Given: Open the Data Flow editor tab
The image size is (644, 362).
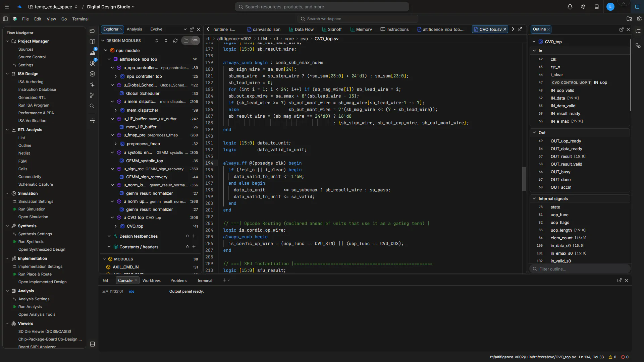Looking at the screenshot, I should click(x=301, y=29).
